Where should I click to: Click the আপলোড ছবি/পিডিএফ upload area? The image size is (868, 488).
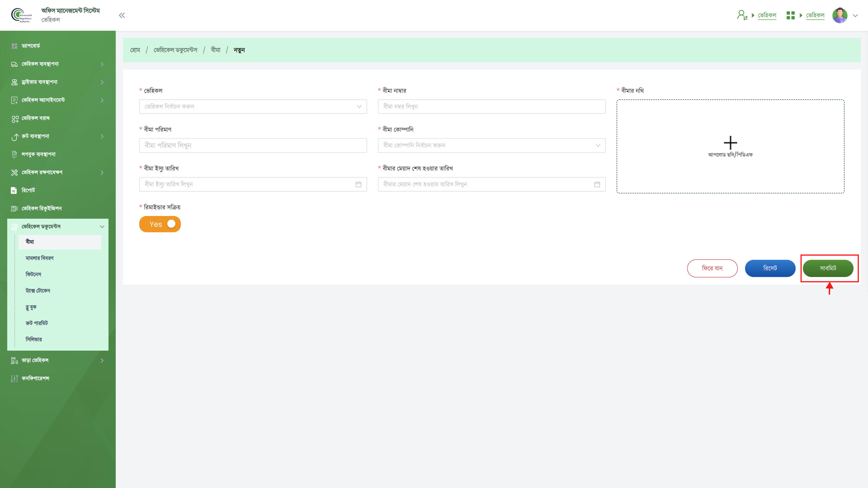730,146
